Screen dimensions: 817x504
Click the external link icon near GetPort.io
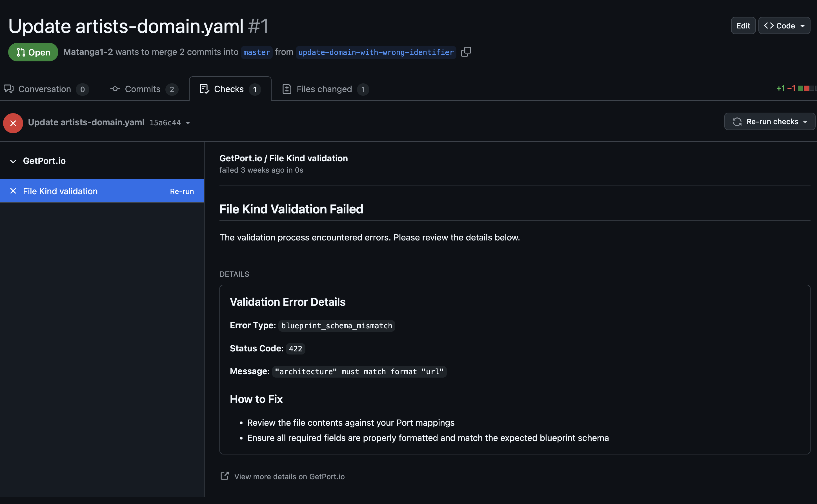tap(225, 476)
